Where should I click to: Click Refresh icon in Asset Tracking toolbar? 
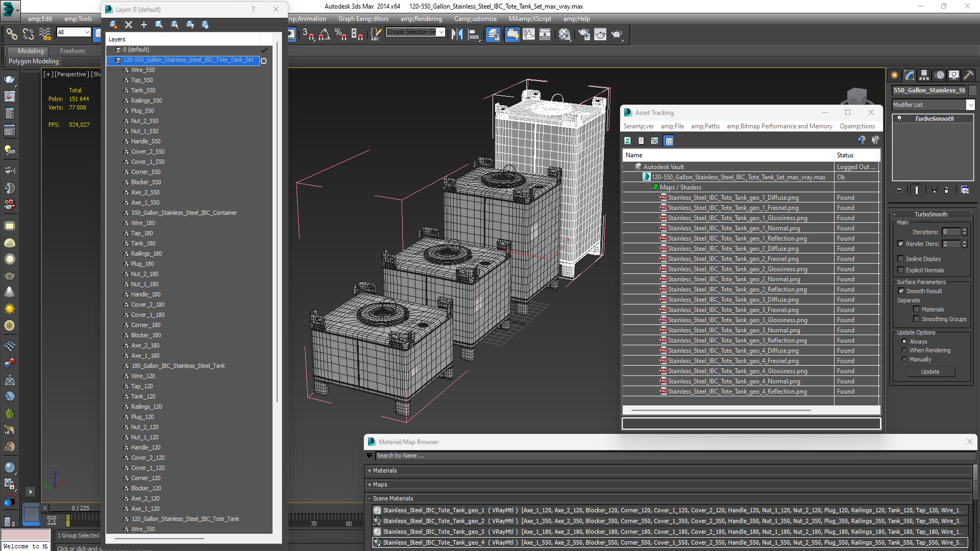(x=627, y=141)
